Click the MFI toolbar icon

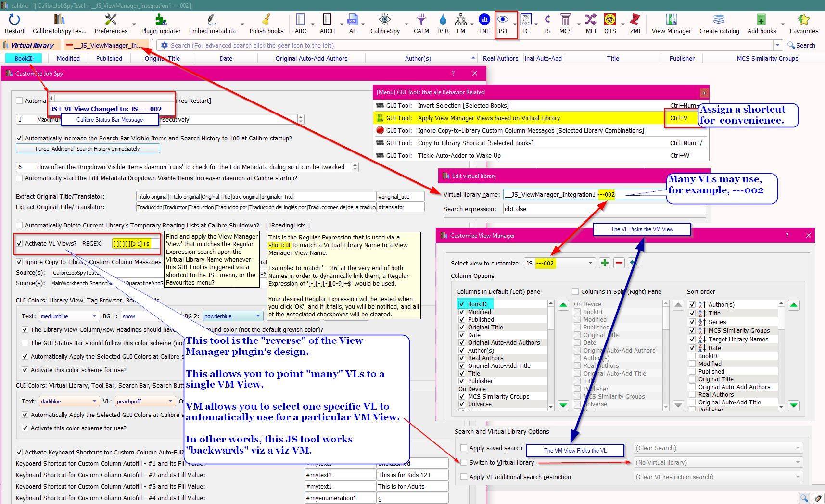pyautogui.click(x=591, y=24)
